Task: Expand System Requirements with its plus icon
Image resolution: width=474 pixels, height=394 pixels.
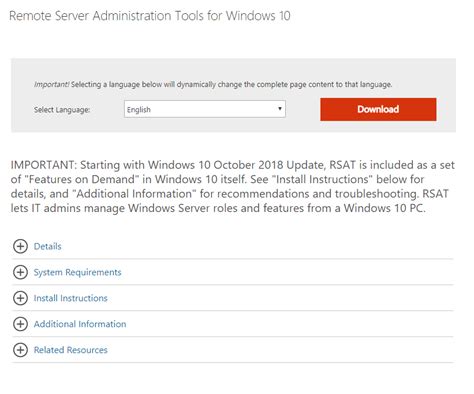Action: coord(20,272)
